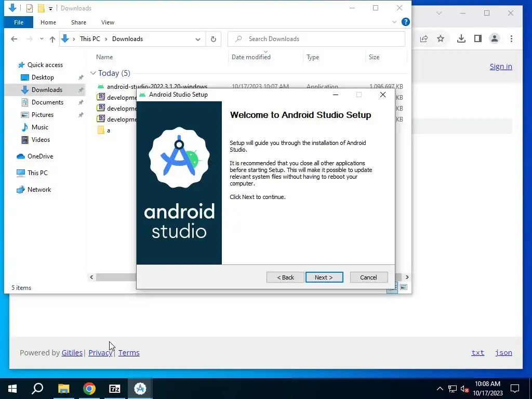
Task: Select android-studio-2022.3.1.20-windows file
Action: tap(157, 86)
